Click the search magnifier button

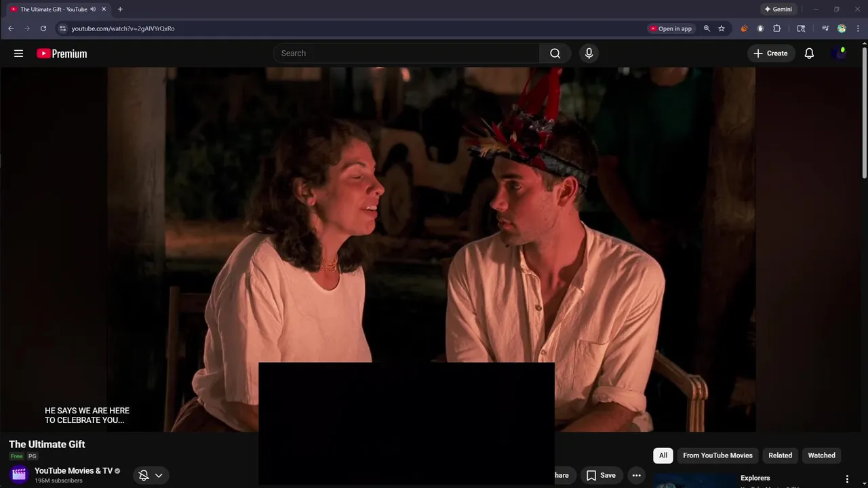(555, 54)
